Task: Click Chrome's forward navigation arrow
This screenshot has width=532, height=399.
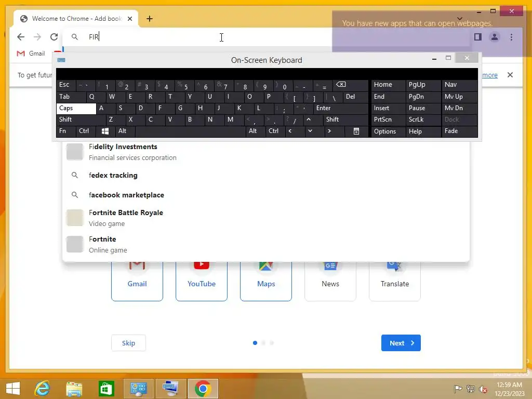Action: pyautogui.click(x=37, y=37)
